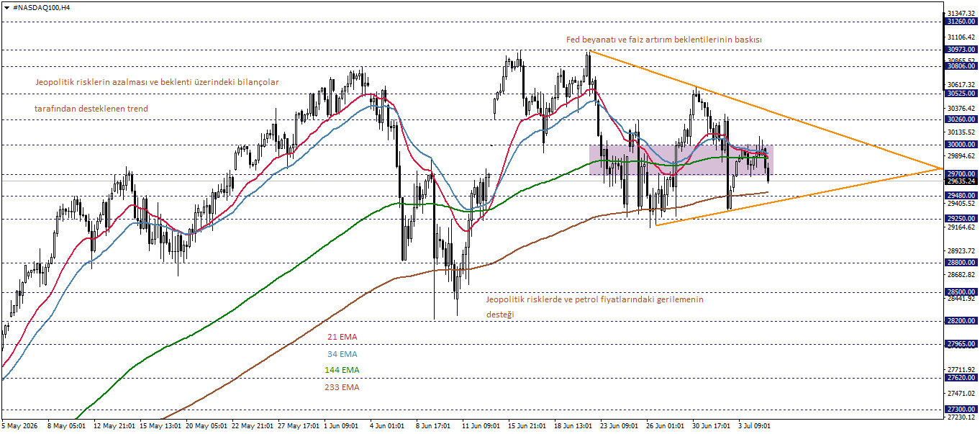
Task: Click the '8 Jun 17:01' time axis label
Action: 435,425
